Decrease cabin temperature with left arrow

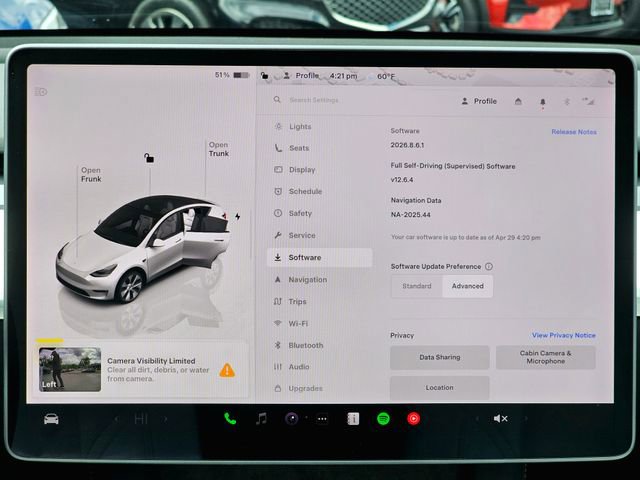coord(117,419)
